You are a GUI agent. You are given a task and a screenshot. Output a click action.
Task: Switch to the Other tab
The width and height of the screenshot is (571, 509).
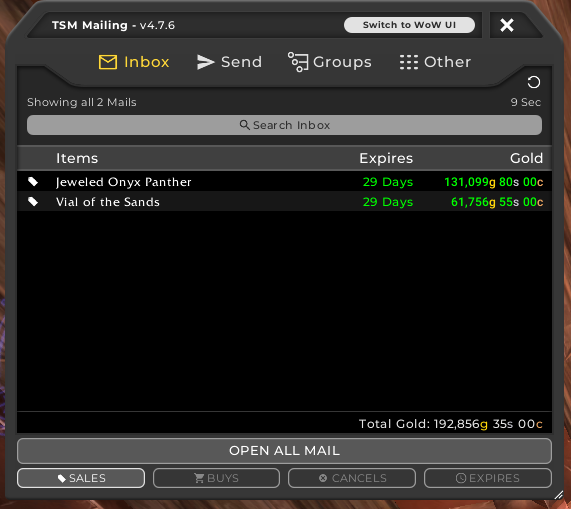435,62
